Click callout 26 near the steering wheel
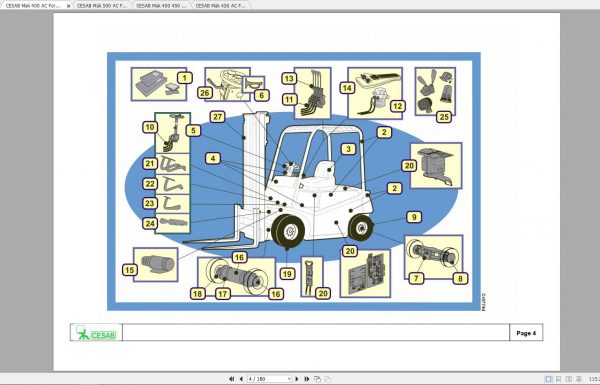 coord(205,93)
